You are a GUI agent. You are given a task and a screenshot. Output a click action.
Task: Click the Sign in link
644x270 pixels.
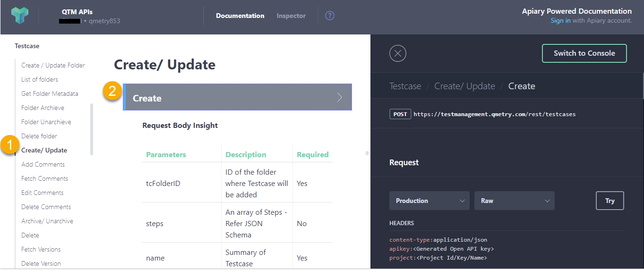[x=560, y=20]
